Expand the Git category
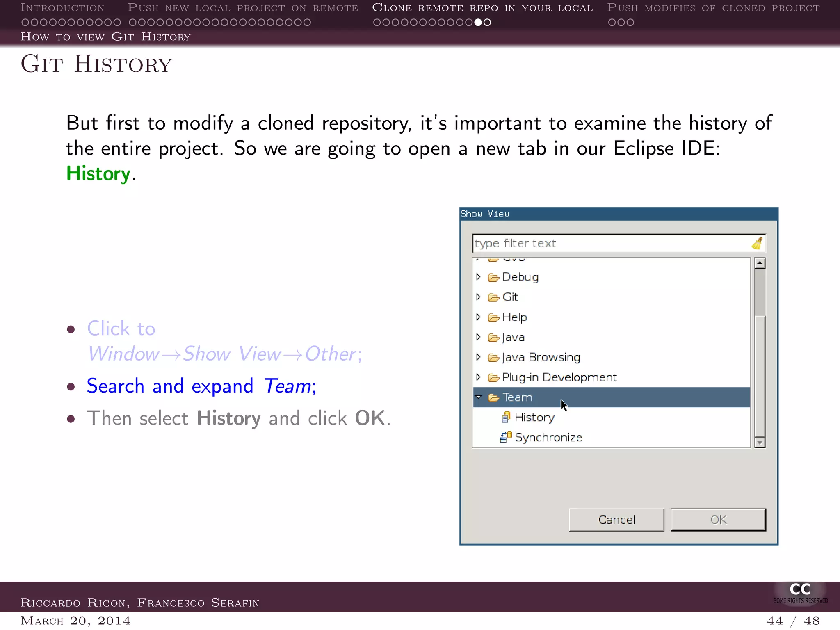The width and height of the screenshot is (840, 630). pyautogui.click(x=478, y=297)
